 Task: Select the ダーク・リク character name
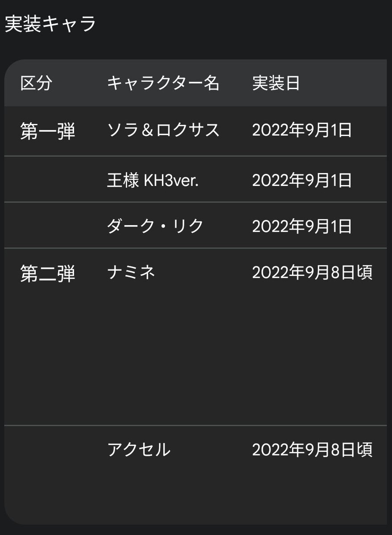click(155, 226)
